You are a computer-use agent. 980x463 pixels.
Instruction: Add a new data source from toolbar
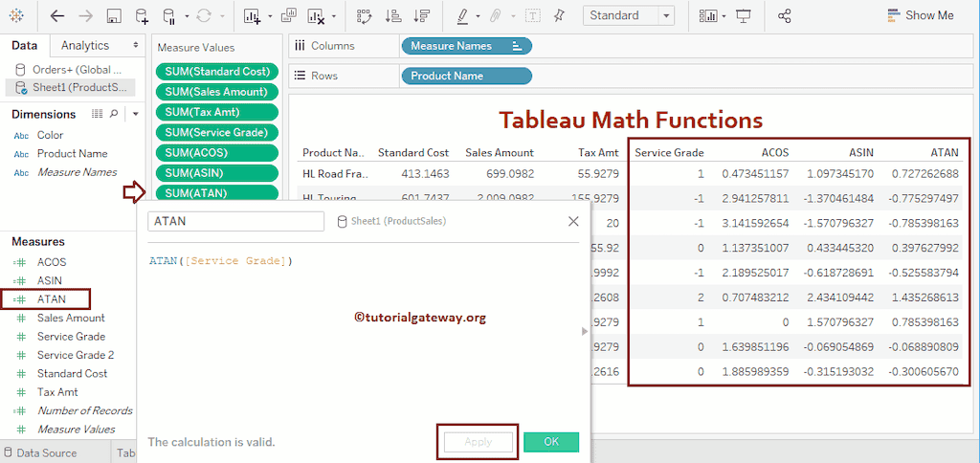tap(142, 16)
